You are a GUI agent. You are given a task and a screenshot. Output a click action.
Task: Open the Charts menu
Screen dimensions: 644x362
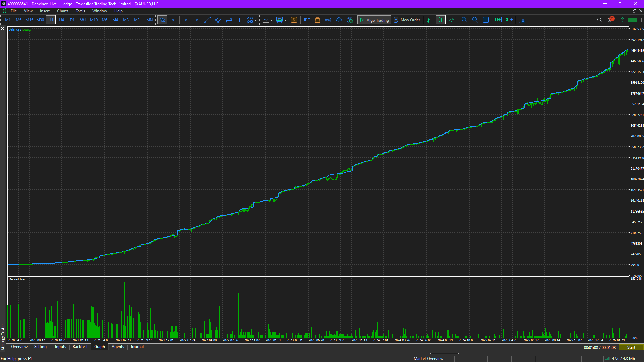point(62,11)
